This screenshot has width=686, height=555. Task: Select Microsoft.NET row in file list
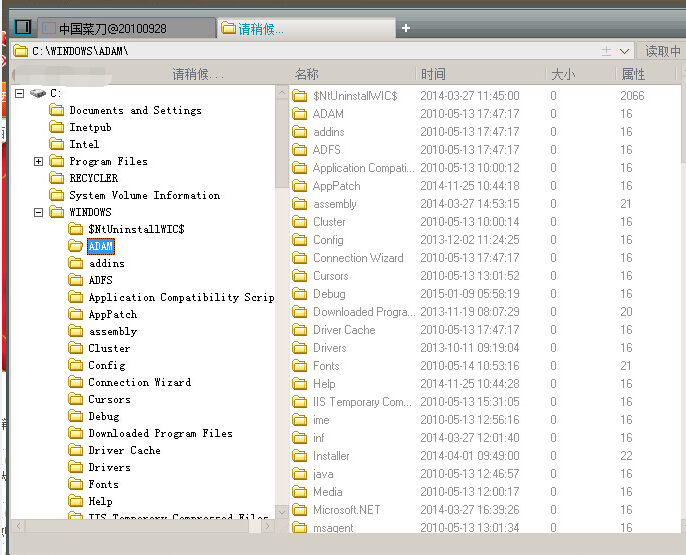point(485,510)
